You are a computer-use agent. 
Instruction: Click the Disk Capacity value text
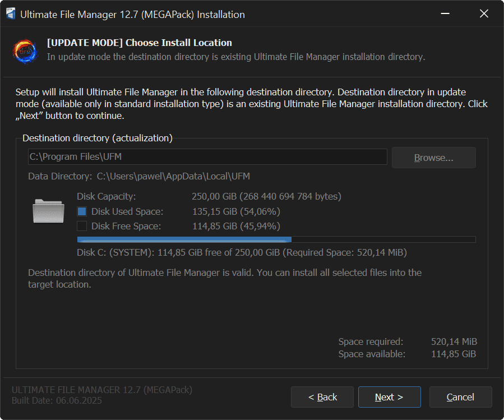click(266, 197)
